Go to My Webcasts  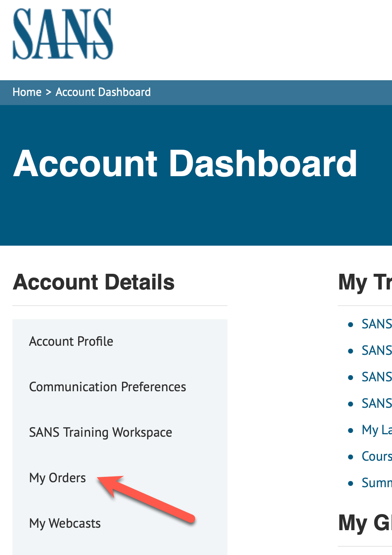[65, 524]
